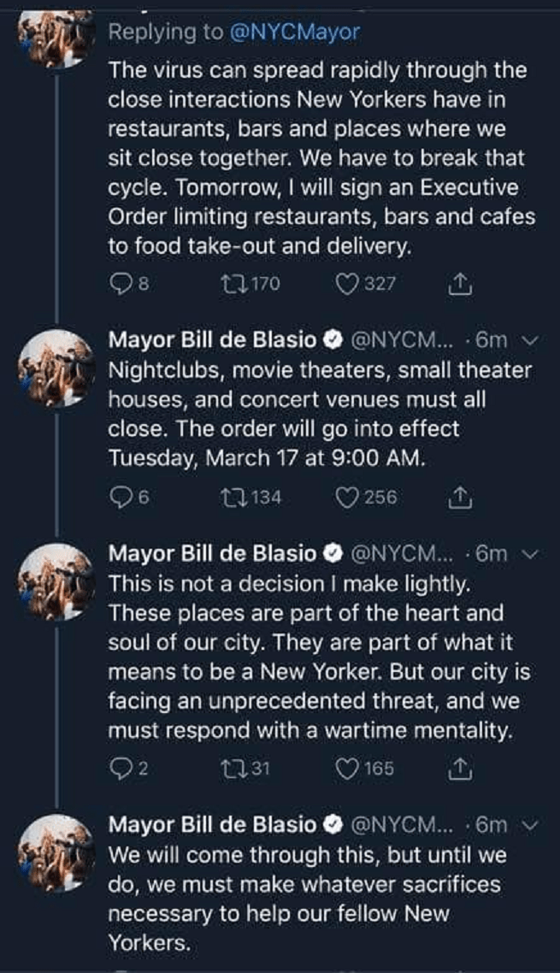Share the restaurants executive order tweet
Viewport: 560px width, 973px height.
462,284
